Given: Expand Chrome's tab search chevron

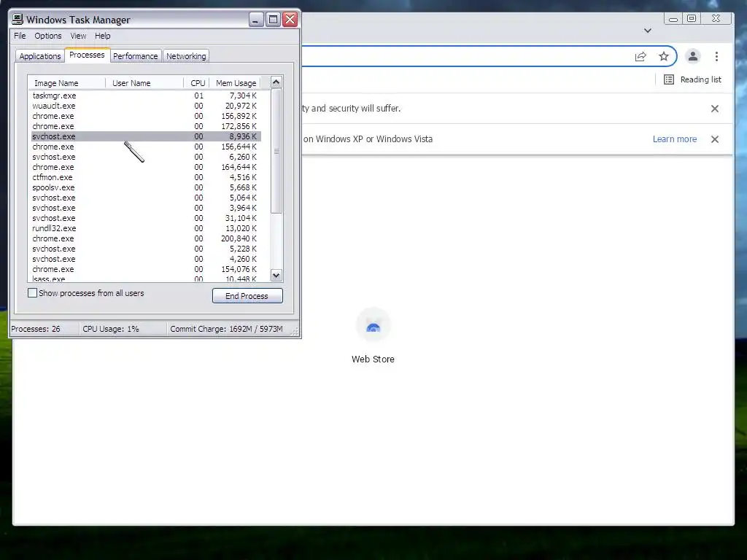Looking at the screenshot, I should click(x=648, y=31).
